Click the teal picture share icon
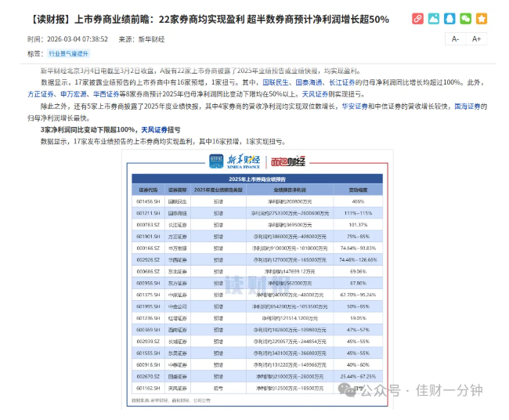 click(434, 19)
